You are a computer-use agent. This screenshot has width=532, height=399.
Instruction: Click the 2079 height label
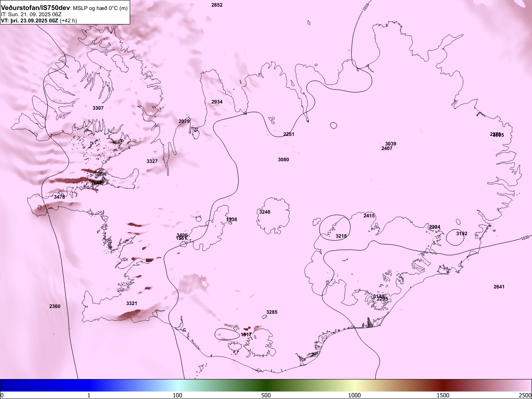(x=184, y=121)
